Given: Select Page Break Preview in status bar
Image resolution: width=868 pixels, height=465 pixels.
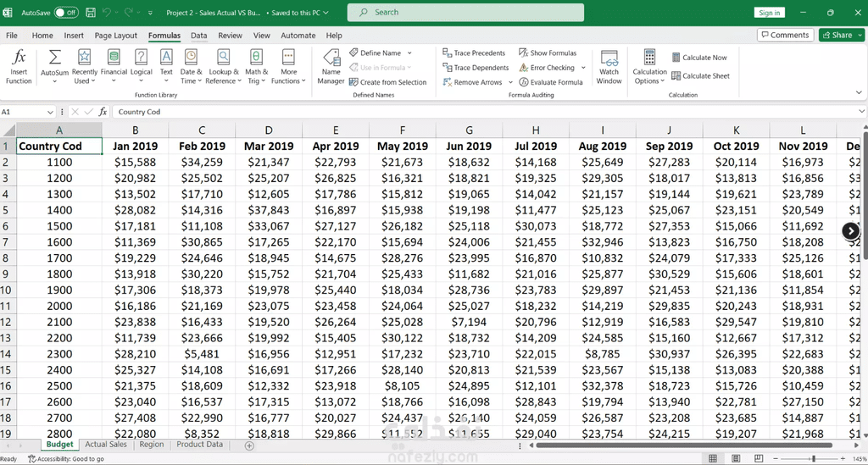Looking at the screenshot, I should pyautogui.click(x=759, y=458).
